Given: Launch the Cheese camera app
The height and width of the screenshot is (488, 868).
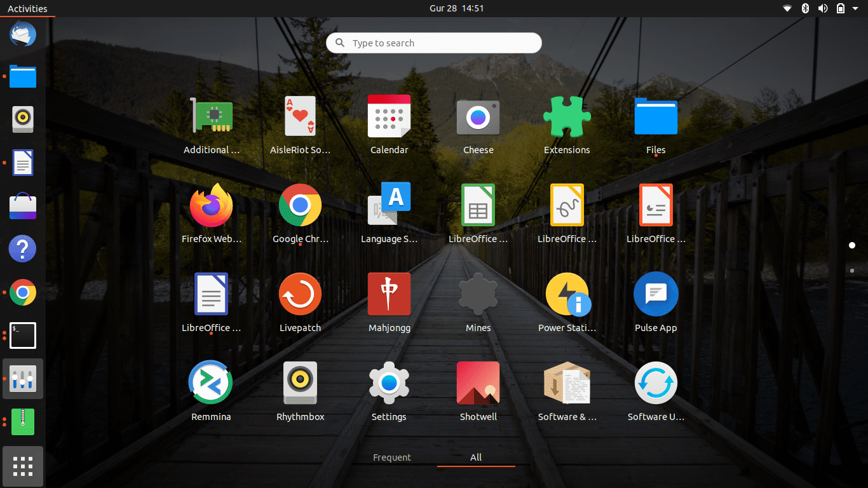Looking at the screenshot, I should click(x=478, y=117).
